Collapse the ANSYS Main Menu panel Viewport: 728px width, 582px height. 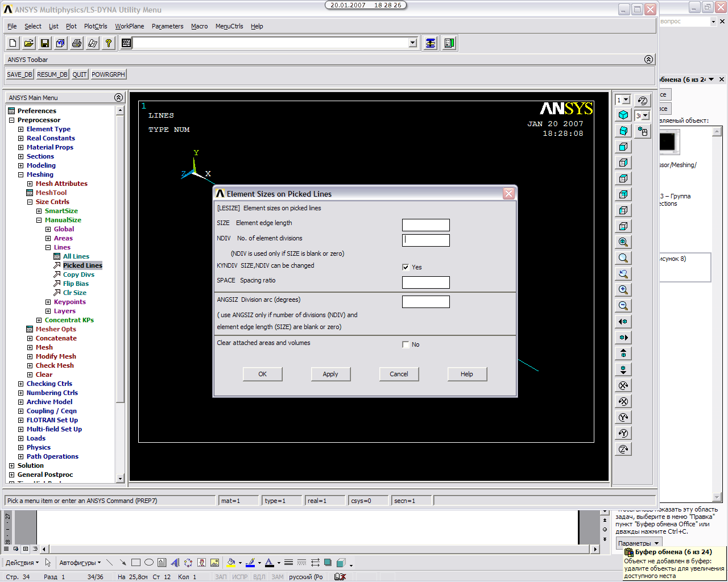[118, 98]
